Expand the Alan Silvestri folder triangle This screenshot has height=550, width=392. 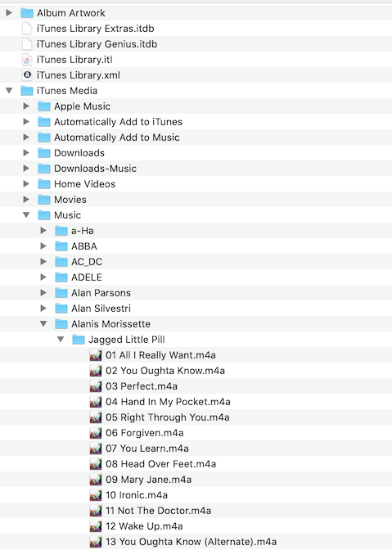[x=43, y=309]
